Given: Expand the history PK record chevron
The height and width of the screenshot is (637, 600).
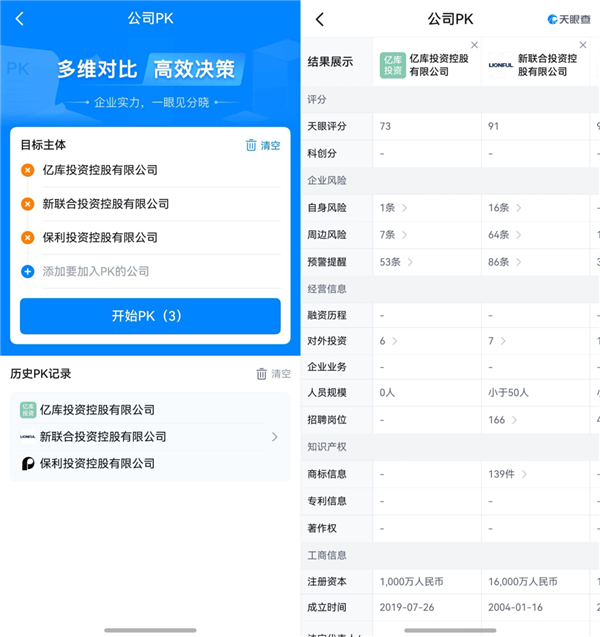Looking at the screenshot, I should (x=275, y=437).
